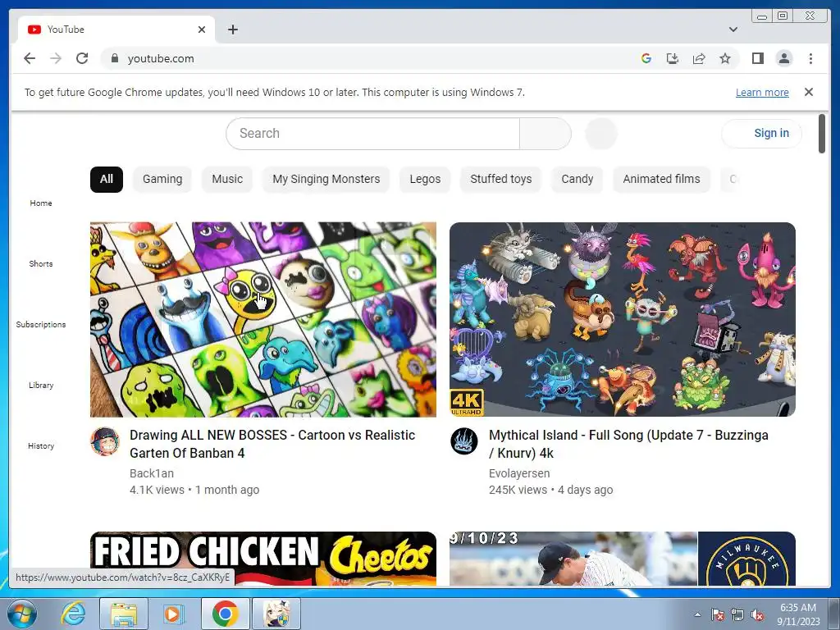Launch Internet Explorer from the taskbar

72,614
